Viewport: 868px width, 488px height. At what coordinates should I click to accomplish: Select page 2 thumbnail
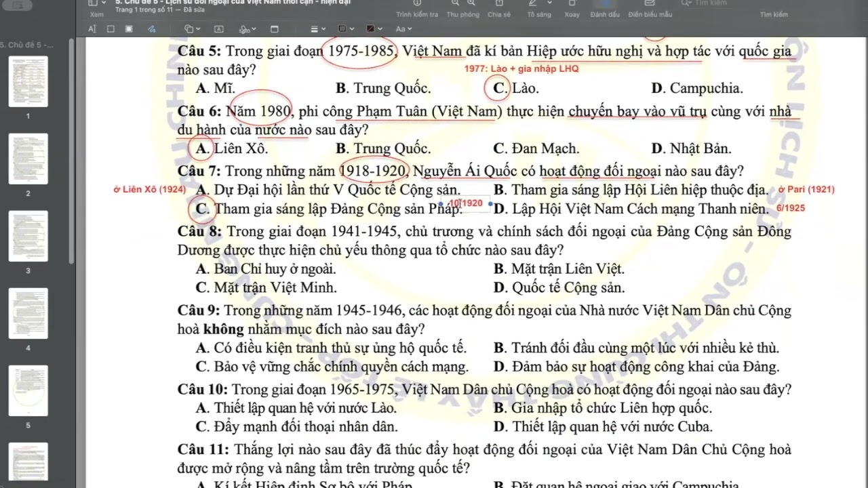click(28, 159)
